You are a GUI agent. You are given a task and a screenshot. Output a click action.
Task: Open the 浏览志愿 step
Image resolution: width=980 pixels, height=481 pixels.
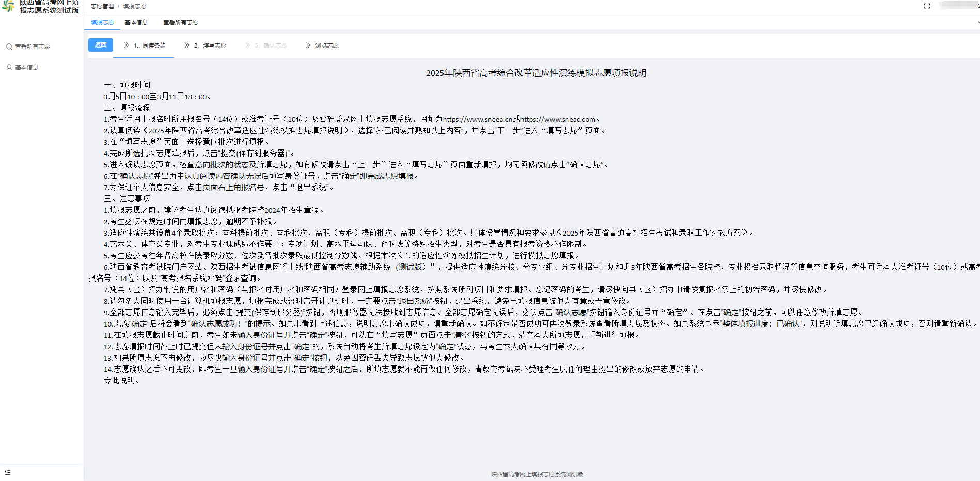[x=326, y=45]
